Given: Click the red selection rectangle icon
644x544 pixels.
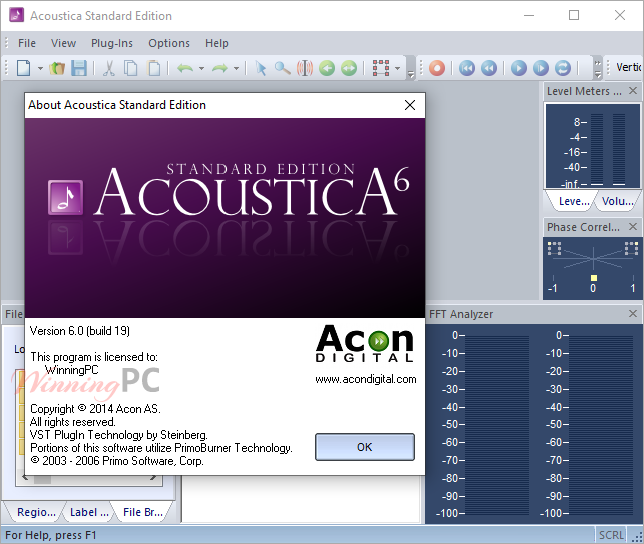Looking at the screenshot, I should [x=381, y=68].
